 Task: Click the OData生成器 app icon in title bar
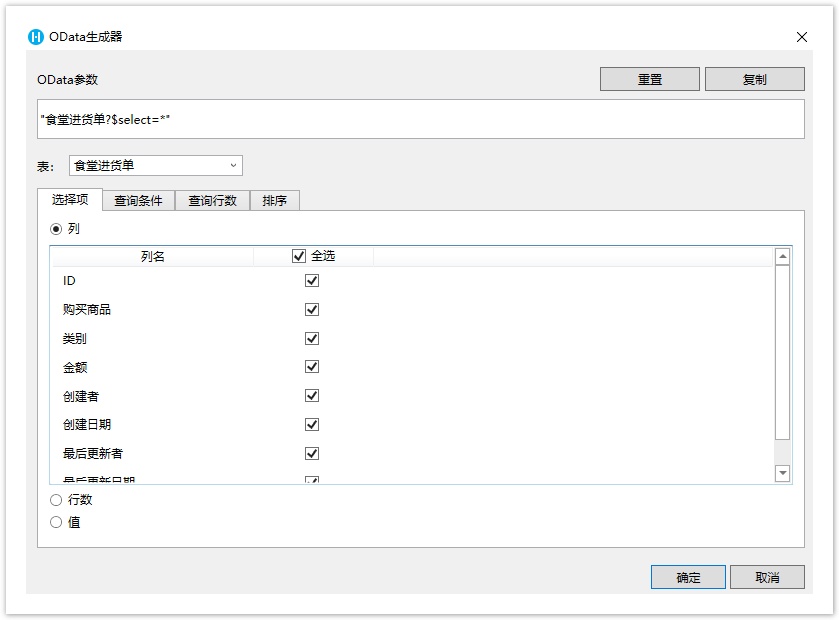[36, 37]
